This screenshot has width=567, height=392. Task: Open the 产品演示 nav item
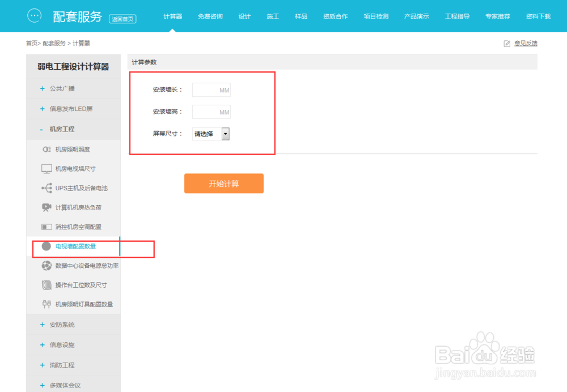coord(417,16)
